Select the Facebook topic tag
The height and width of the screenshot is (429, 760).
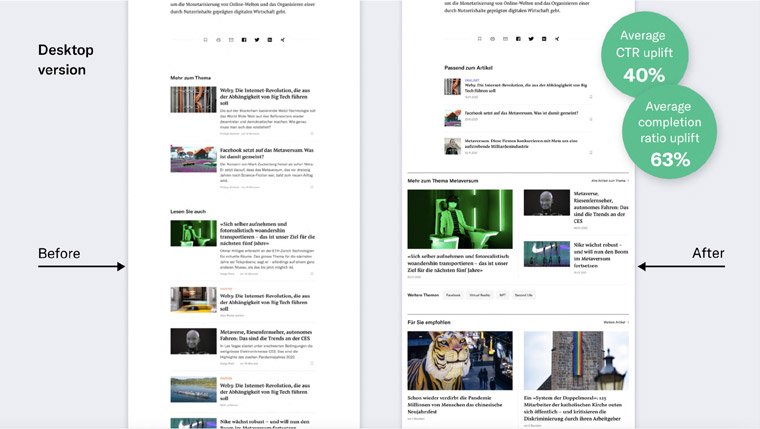pyautogui.click(x=453, y=295)
